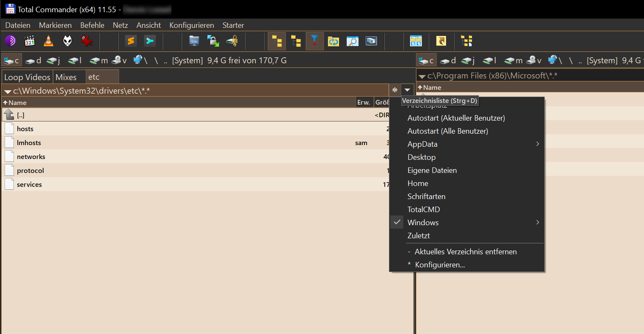This screenshot has height=334, width=644.
Task: Launch Tor Browser from the toolbar
Action: pos(10,41)
